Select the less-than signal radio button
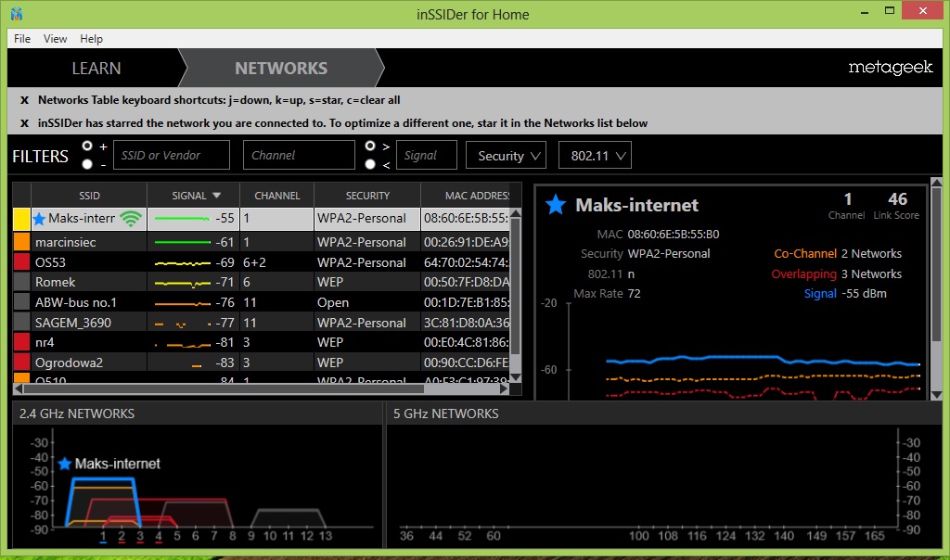Screen dimensions: 950x560 coord(370,164)
